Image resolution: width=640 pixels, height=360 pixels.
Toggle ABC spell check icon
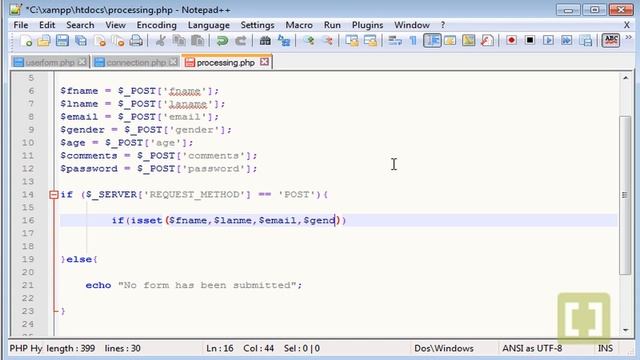pyautogui.click(x=611, y=40)
